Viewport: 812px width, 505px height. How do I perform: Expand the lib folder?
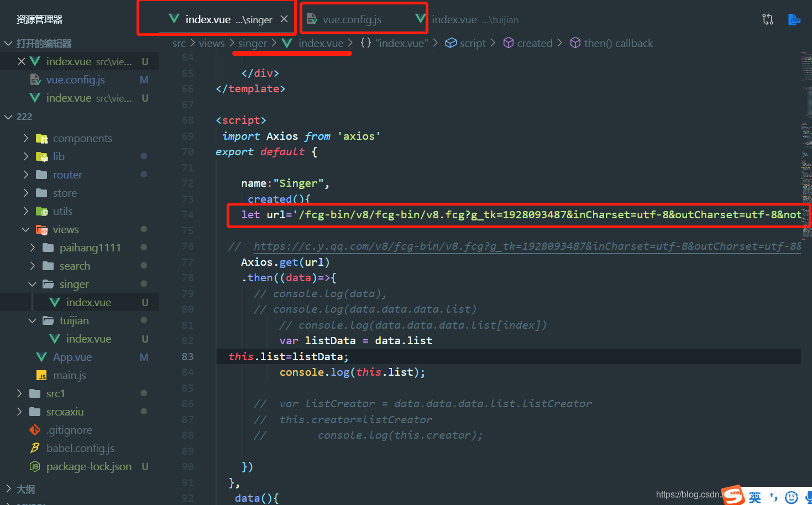(26, 156)
